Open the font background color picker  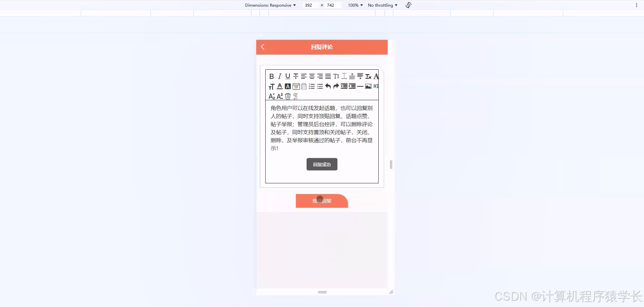pos(287,86)
